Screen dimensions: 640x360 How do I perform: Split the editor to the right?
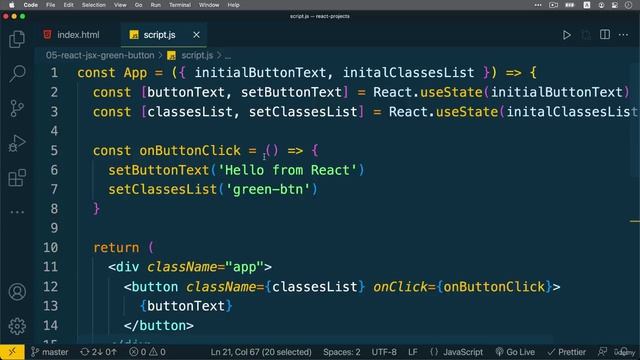click(x=605, y=35)
